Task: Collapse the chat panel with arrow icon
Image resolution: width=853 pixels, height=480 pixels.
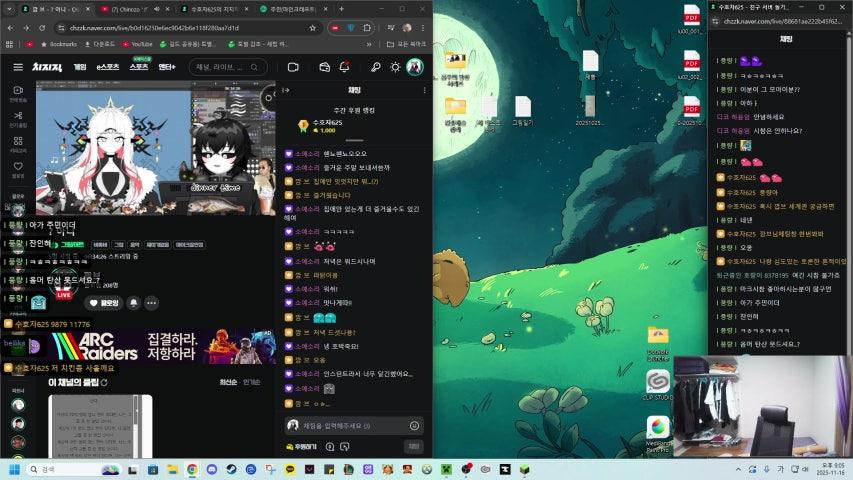Action: pyautogui.click(x=287, y=90)
